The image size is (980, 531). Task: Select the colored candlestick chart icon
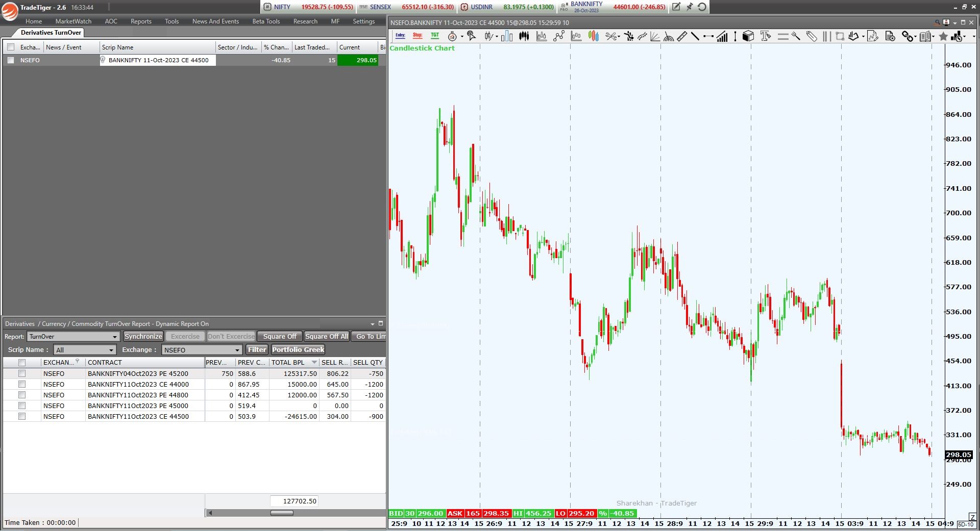click(x=594, y=36)
